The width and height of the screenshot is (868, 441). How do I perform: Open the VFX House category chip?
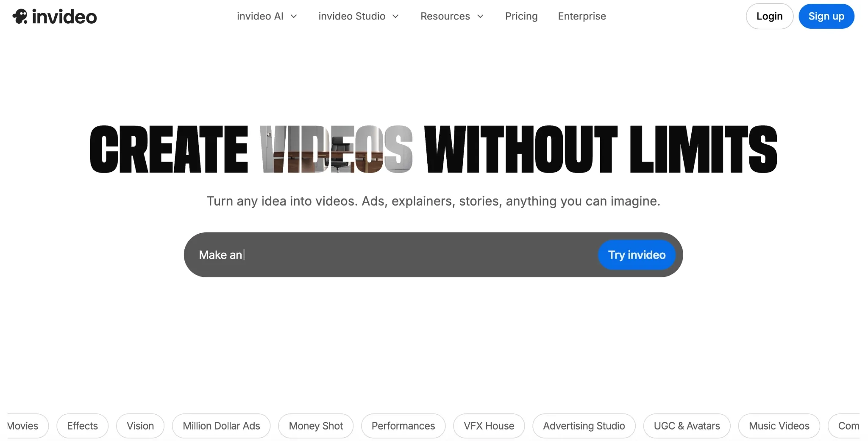pyautogui.click(x=489, y=426)
